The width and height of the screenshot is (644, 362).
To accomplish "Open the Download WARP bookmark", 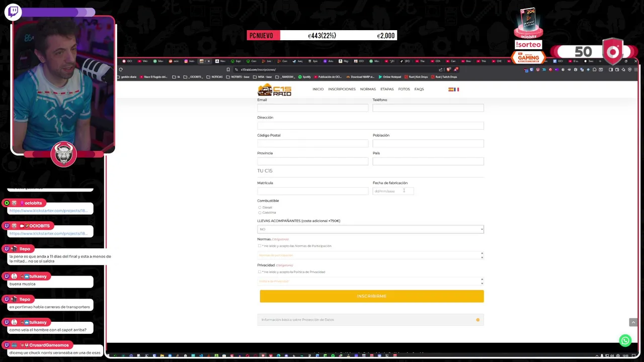I will 360,77.
